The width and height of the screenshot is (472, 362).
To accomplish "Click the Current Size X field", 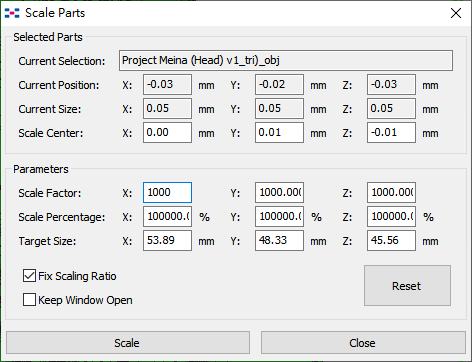I will pyautogui.click(x=167, y=109).
